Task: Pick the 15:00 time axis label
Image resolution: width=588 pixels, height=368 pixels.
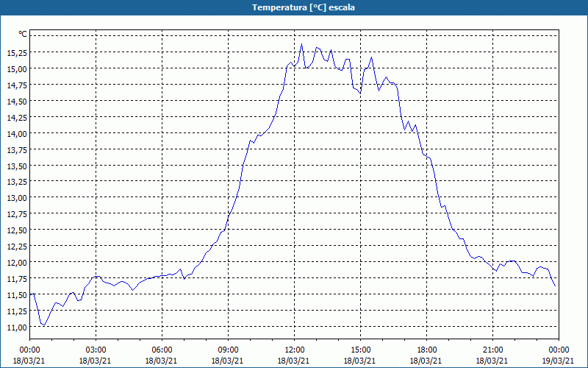Action: coord(360,350)
